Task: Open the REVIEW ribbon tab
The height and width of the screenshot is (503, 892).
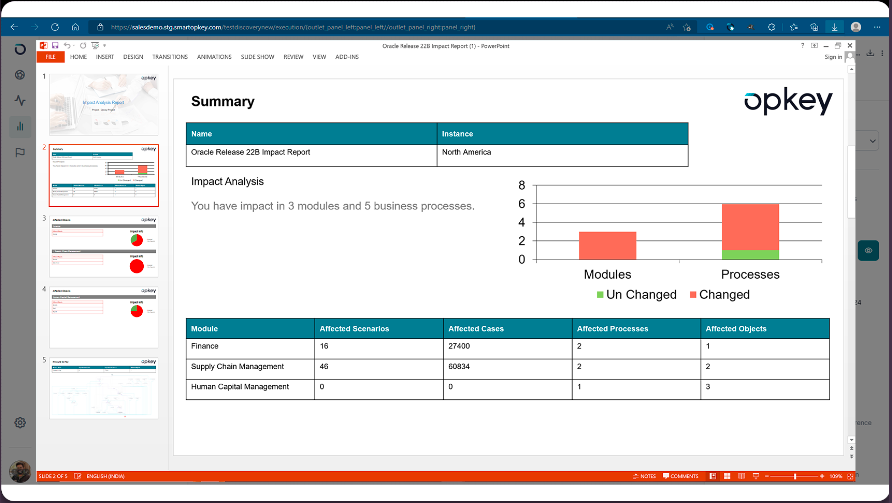Action: coord(294,57)
